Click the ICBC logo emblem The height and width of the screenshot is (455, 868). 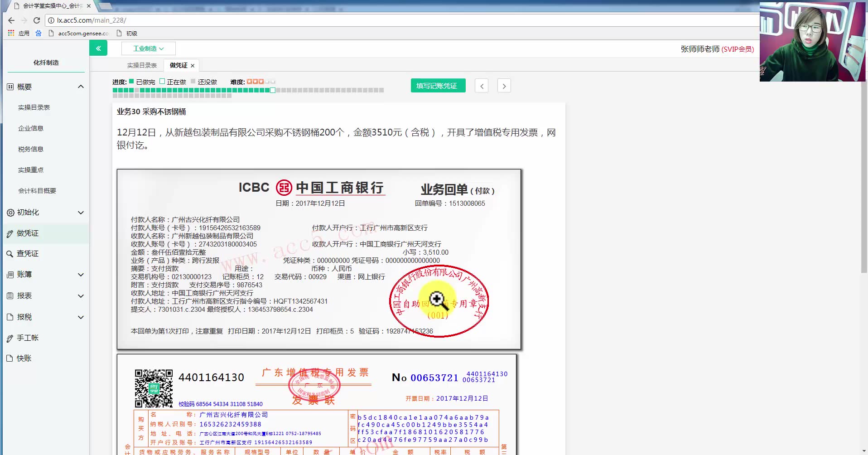284,187
